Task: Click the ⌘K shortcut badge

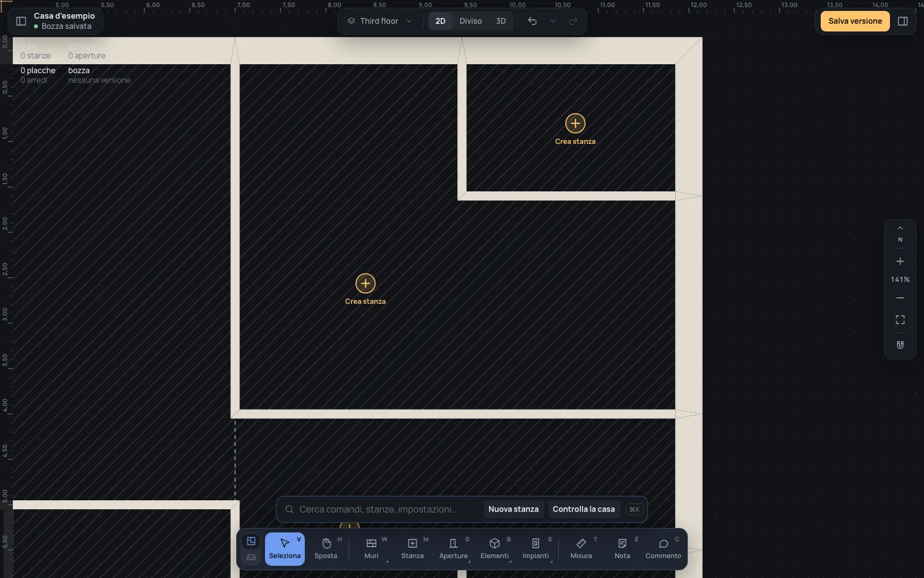Action: (x=635, y=509)
